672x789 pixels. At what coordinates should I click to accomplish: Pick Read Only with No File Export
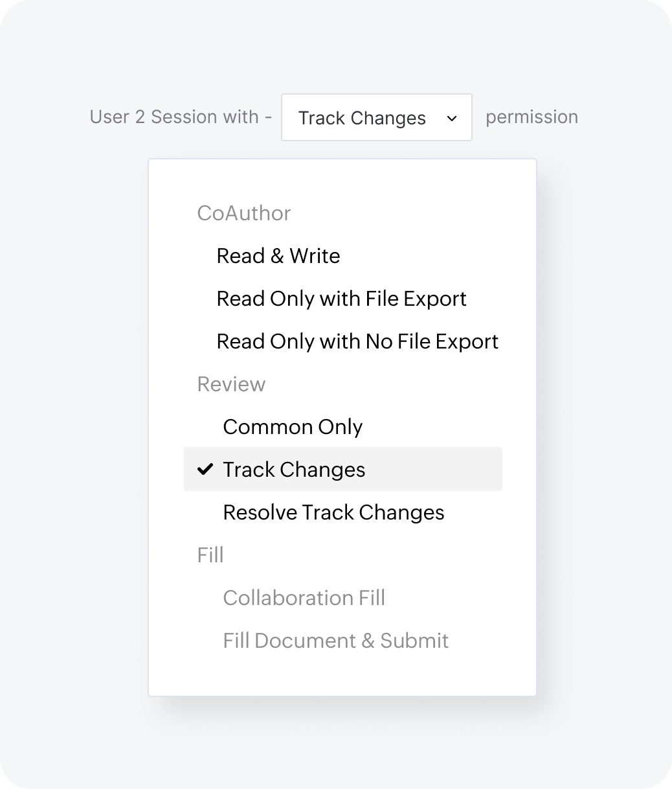coord(357,341)
